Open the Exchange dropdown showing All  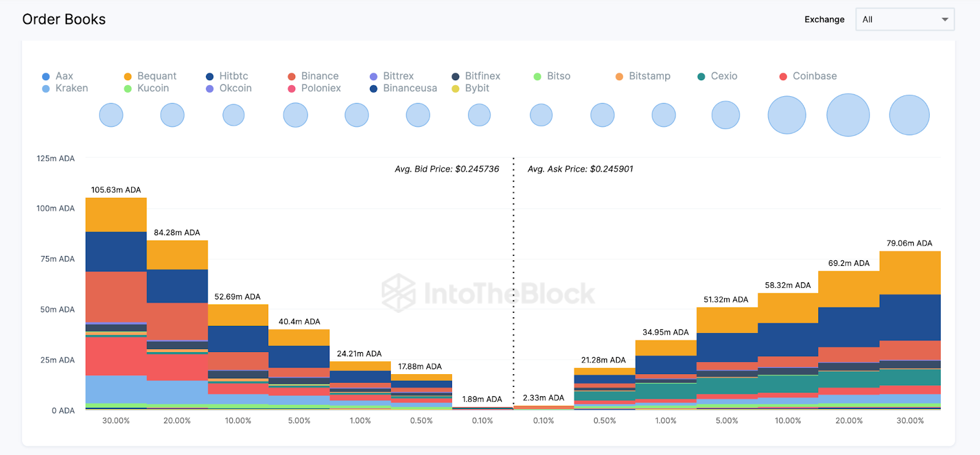coord(904,20)
